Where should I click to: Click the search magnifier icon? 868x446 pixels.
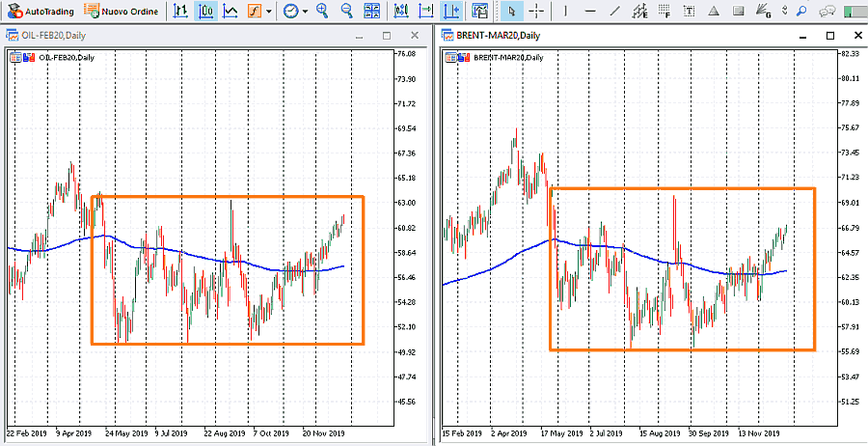[x=800, y=12]
